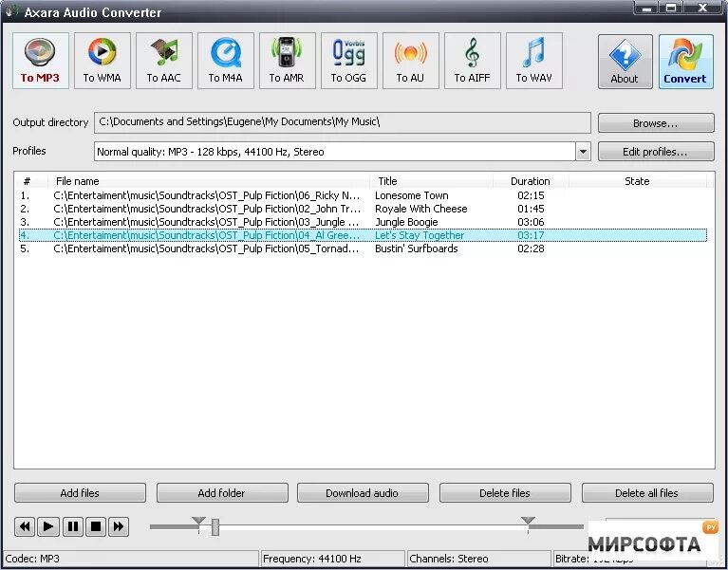Click the 03:06 duration value

[x=531, y=222]
